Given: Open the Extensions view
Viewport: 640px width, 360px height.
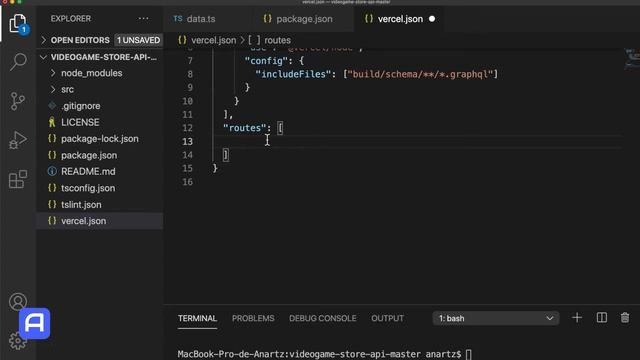Looking at the screenshot, I should point(18,179).
